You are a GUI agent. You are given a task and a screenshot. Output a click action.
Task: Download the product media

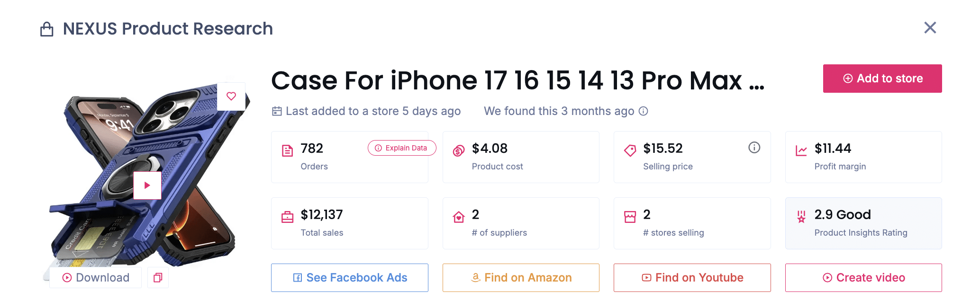[96, 278]
